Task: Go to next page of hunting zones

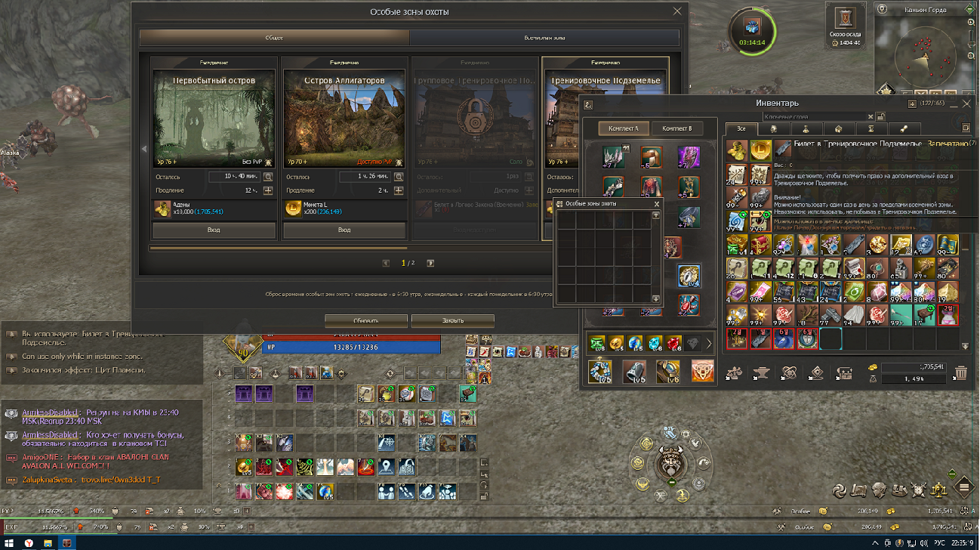Action: (x=430, y=264)
